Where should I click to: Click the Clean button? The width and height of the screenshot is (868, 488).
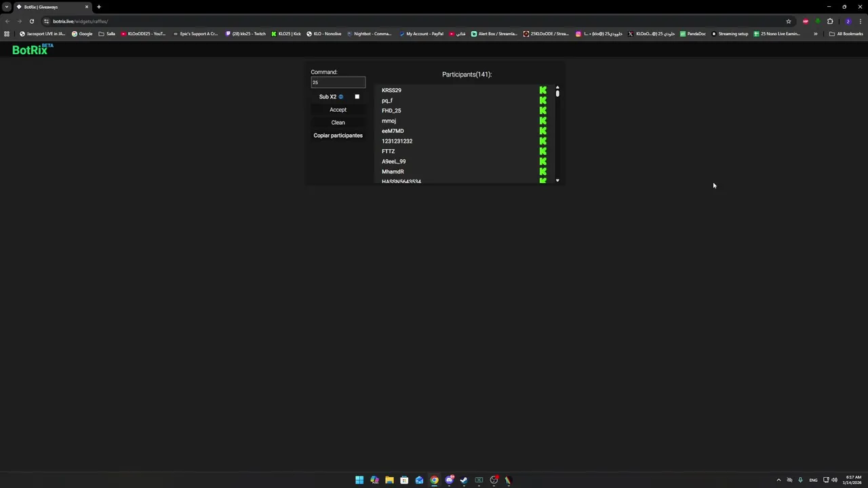[338, 123]
